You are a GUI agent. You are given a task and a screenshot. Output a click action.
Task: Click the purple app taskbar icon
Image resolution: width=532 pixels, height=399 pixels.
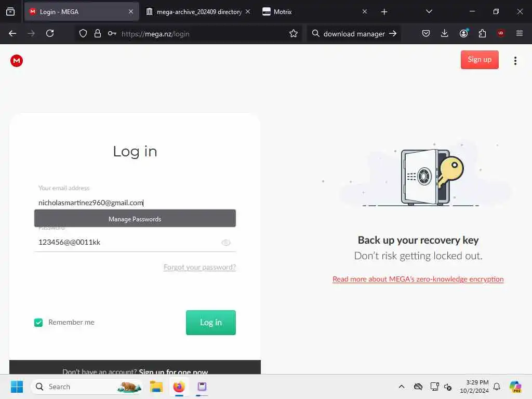point(202,387)
